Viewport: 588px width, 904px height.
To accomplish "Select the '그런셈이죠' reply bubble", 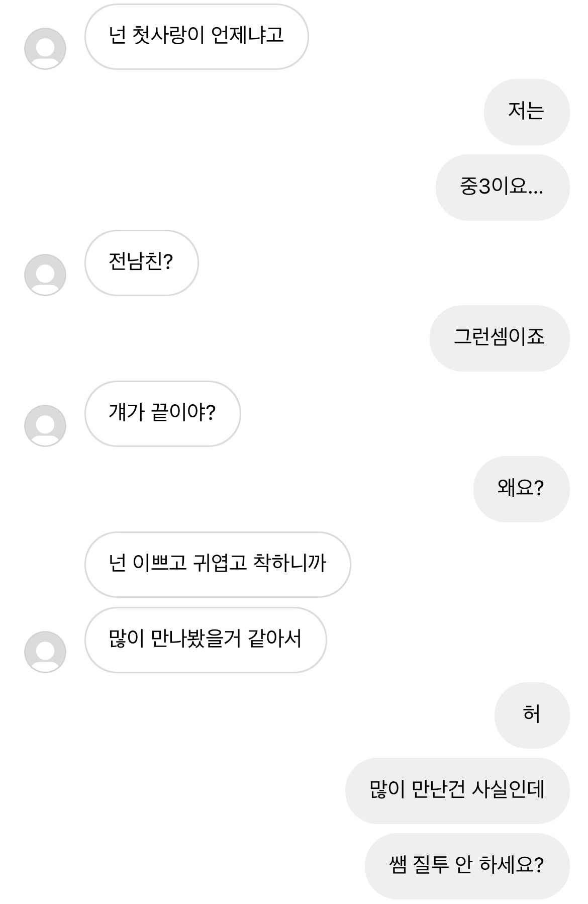I will (499, 338).
